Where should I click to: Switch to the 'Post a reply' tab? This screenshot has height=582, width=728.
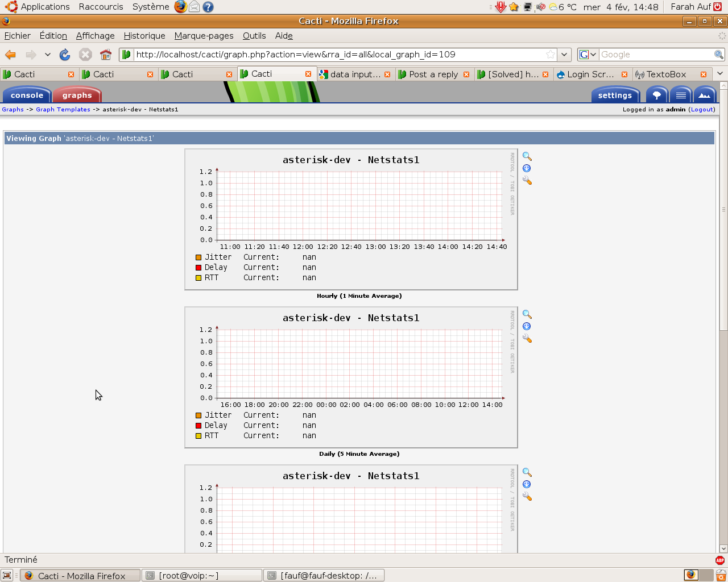(x=434, y=74)
